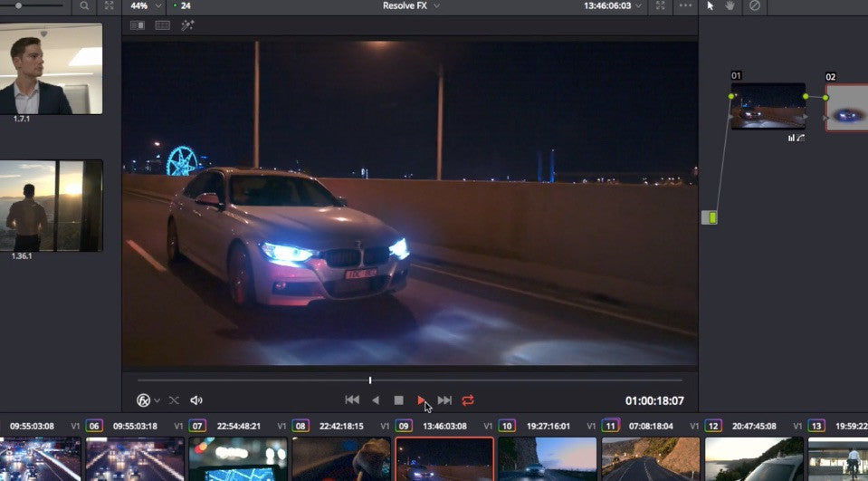Image resolution: width=868 pixels, height=481 pixels.
Task: Select the arrow pointer tool
Action: (x=711, y=5)
